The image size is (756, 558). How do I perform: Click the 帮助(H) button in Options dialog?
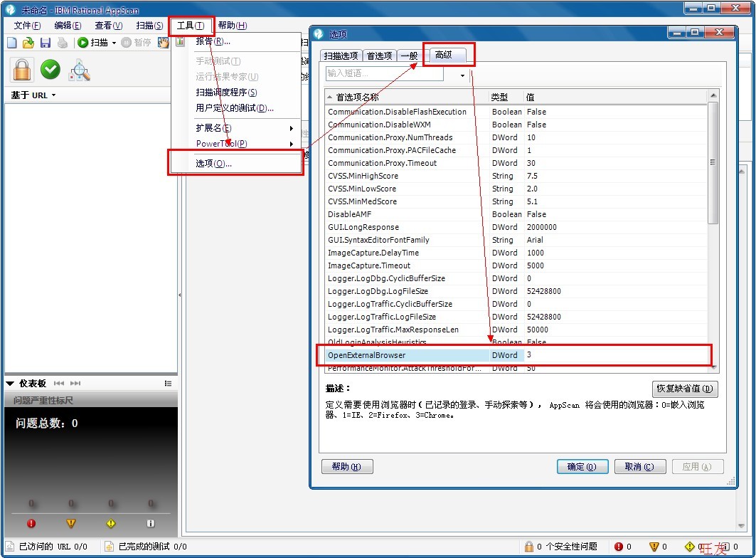pos(347,467)
